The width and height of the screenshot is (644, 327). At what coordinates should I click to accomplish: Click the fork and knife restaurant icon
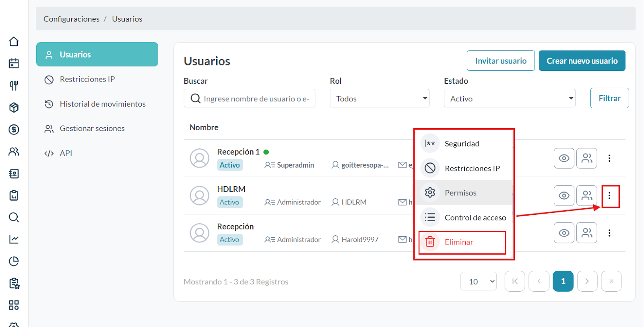click(x=14, y=86)
